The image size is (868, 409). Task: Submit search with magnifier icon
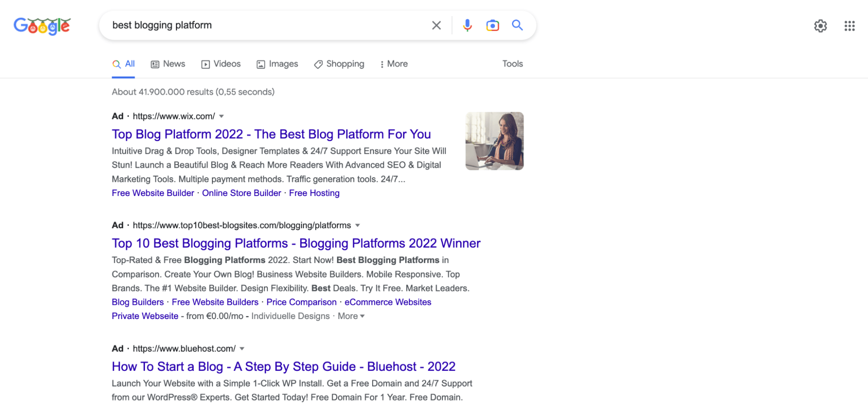coord(517,25)
